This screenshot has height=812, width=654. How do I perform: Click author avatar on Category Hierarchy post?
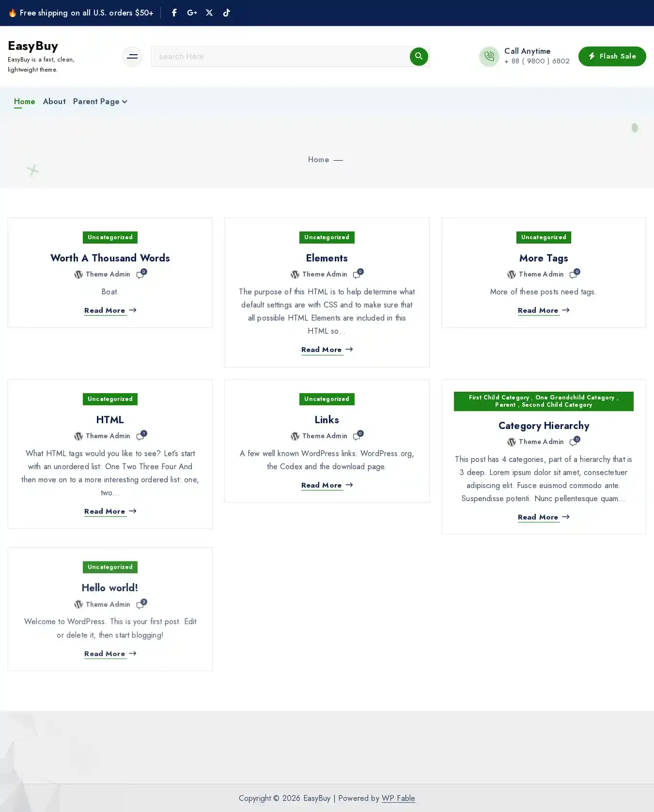click(x=512, y=442)
